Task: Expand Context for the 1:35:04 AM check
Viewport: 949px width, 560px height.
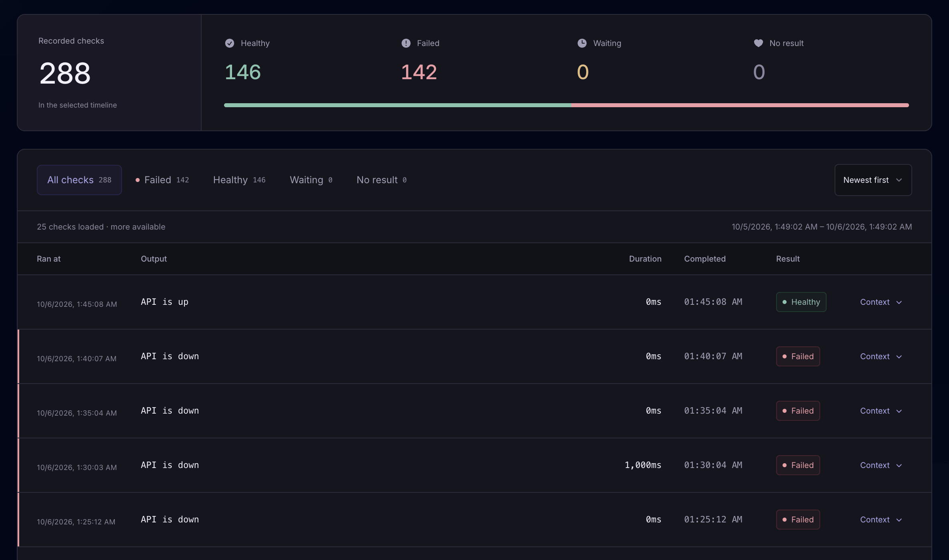Action: click(881, 411)
